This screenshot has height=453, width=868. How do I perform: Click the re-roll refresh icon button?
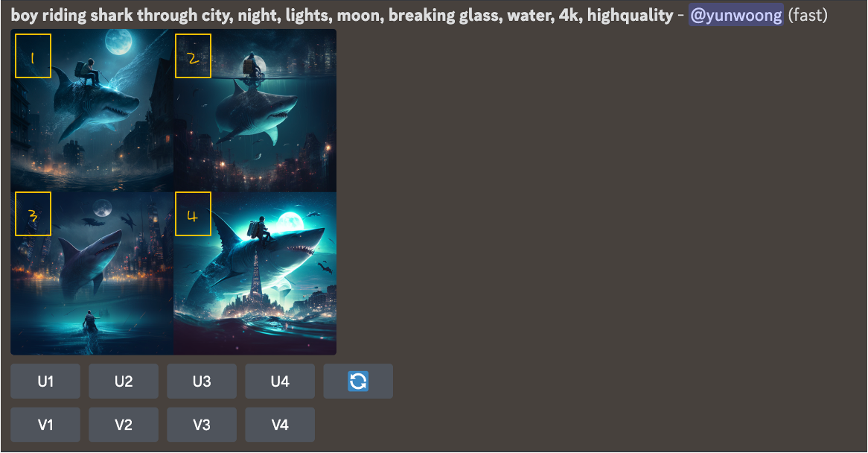pyautogui.click(x=358, y=381)
